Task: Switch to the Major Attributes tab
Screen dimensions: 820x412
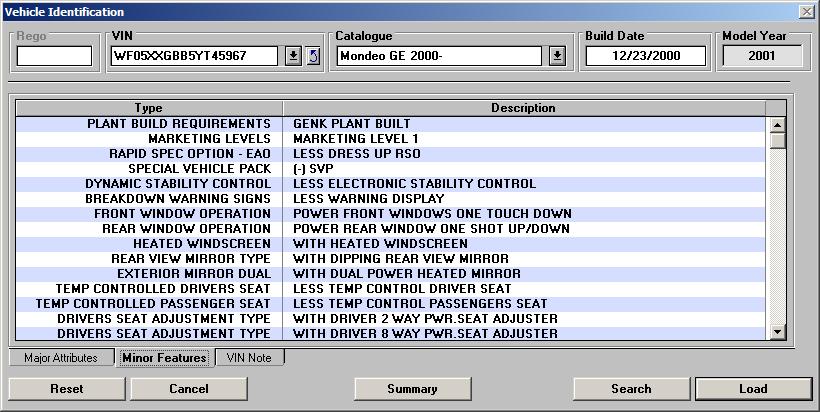Action: pos(61,358)
